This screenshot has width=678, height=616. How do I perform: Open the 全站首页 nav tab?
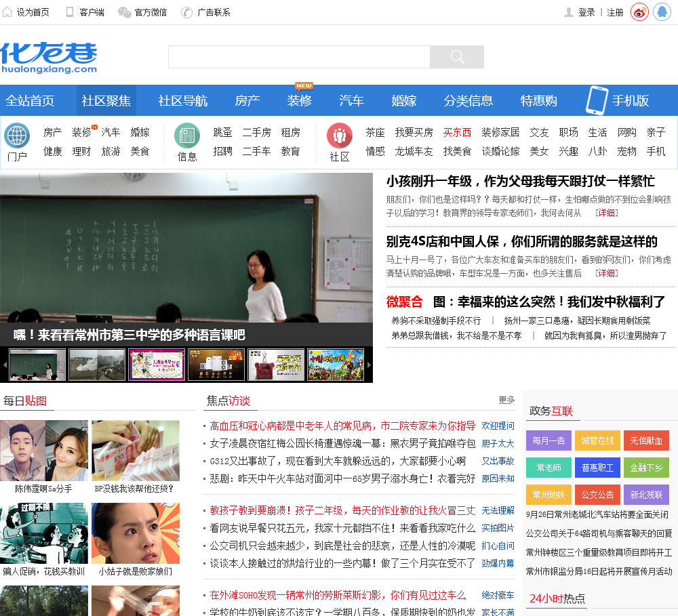[30, 101]
